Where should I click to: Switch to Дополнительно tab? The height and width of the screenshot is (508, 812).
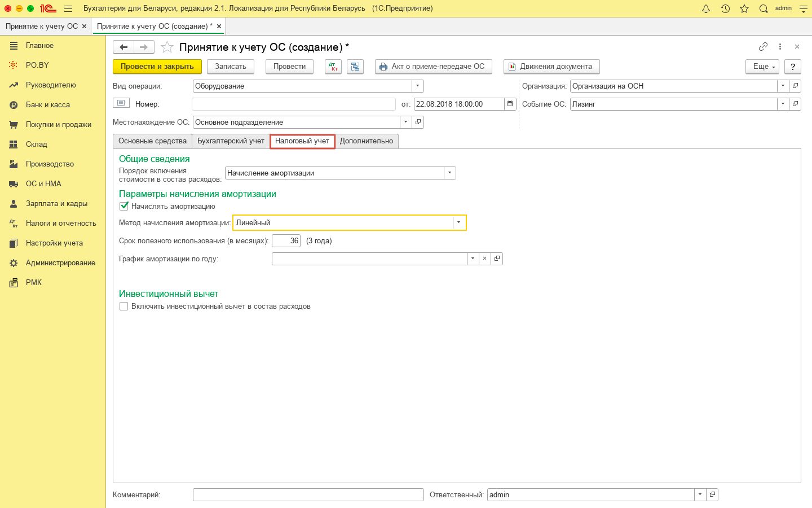point(367,141)
